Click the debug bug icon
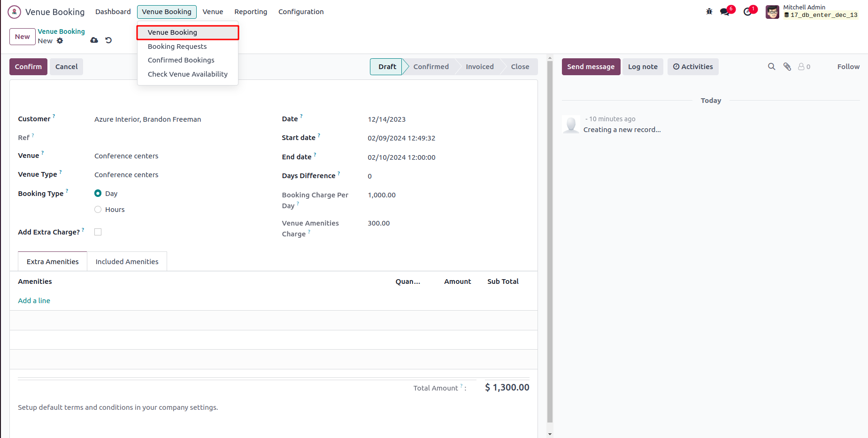Image resolution: width=868 pixels, height=438 pixels. (x=709, y=12)
